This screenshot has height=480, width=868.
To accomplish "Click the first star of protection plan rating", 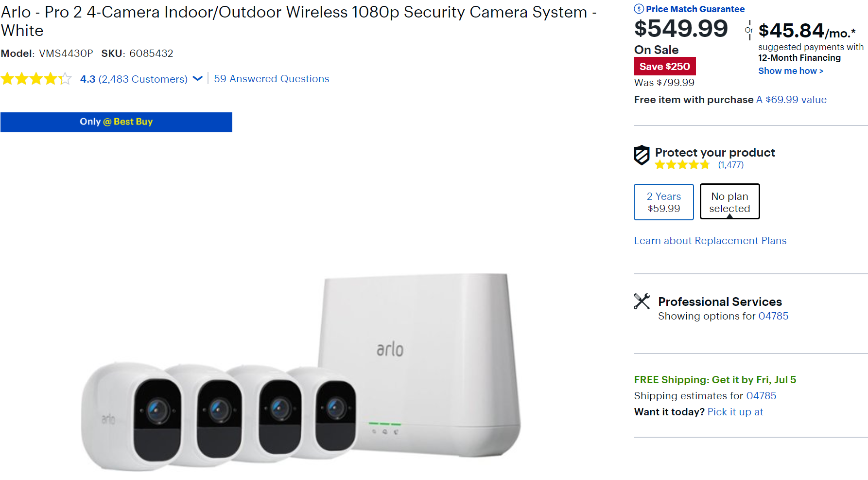I will (x=660, y=164).
